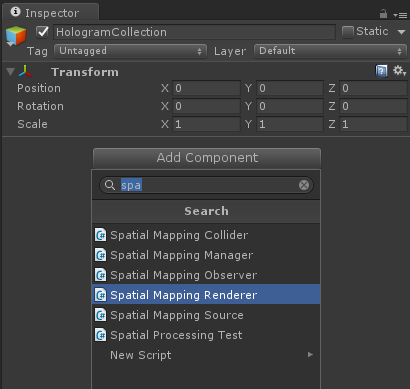
Task: Select Spatial Mapping Collider
Action: pyautogui.click(x=206, y=235)
